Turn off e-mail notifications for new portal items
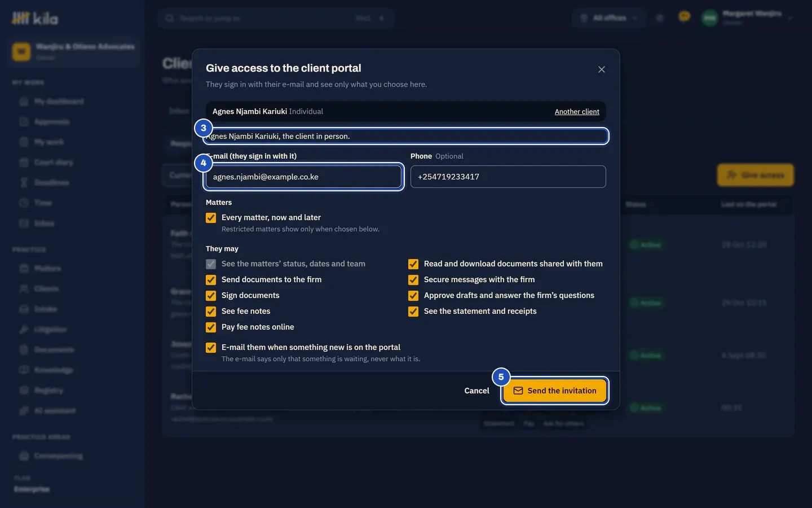This screenshot has width=812, height=508. coord(211,348)
